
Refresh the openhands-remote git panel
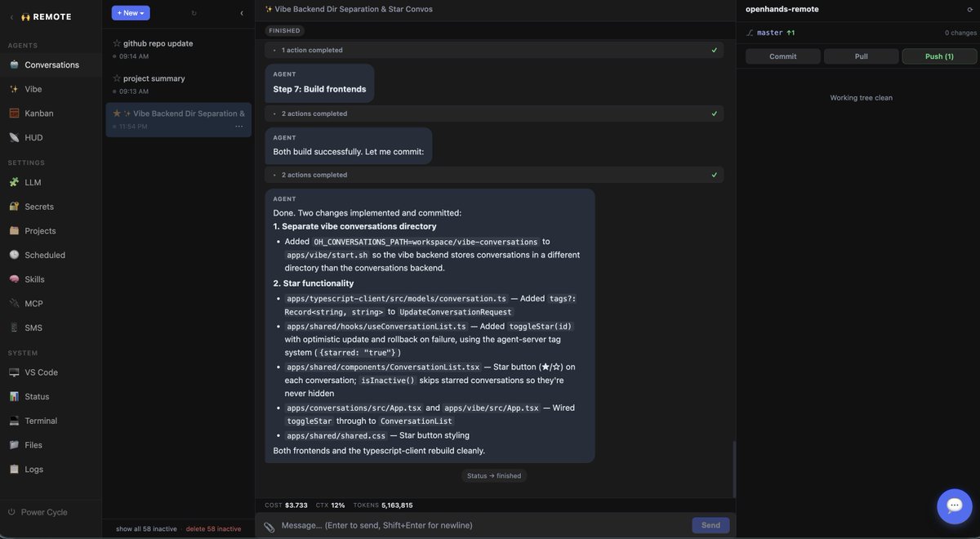tap(969, 10)
